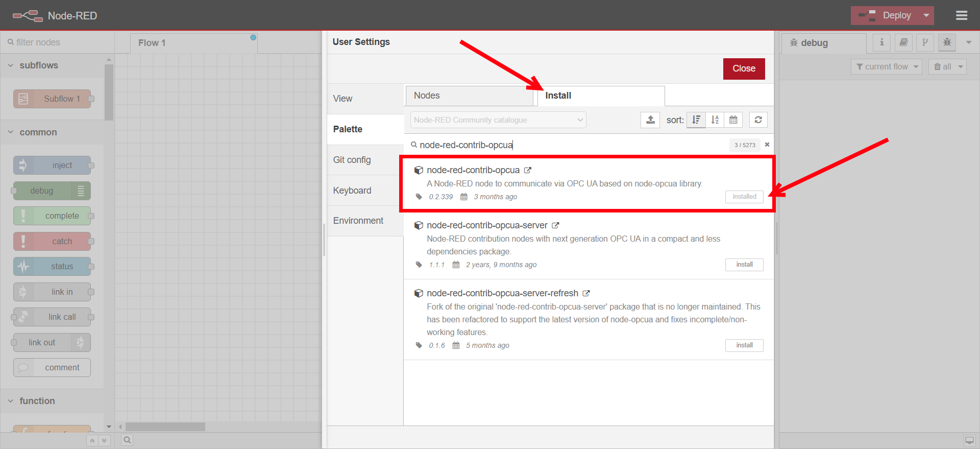Select relevance sort order button
Viewport: 980px width, 449px height.
pyautogui.click(x=696, y=120)
